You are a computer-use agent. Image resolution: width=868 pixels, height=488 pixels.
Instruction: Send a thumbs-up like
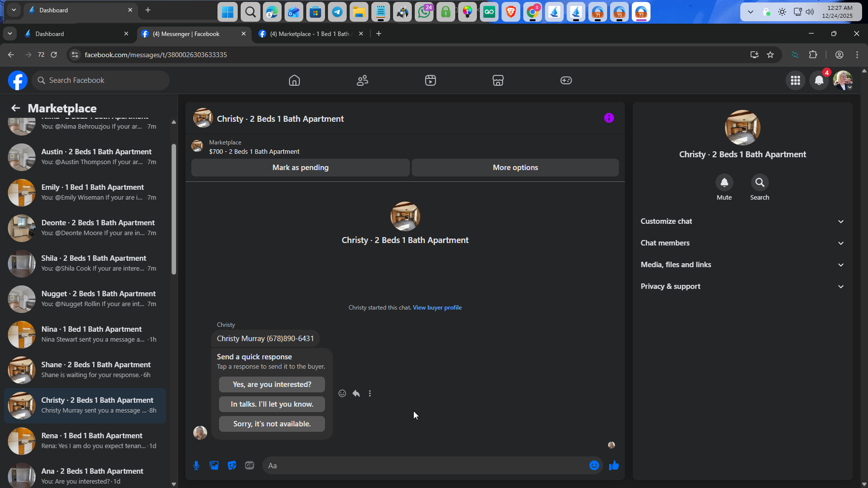614,465
